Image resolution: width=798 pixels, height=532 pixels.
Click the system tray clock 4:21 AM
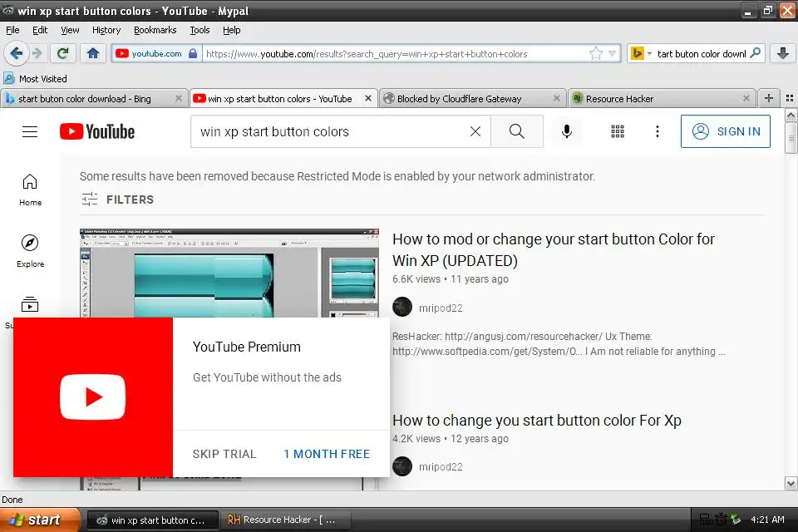pyautogui.click(x=767, y=520)
